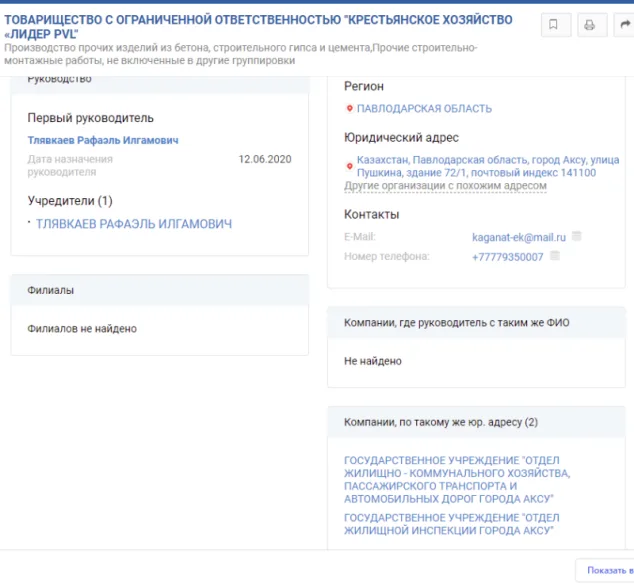
Task: Print the company profile
Action: point(589,26)
